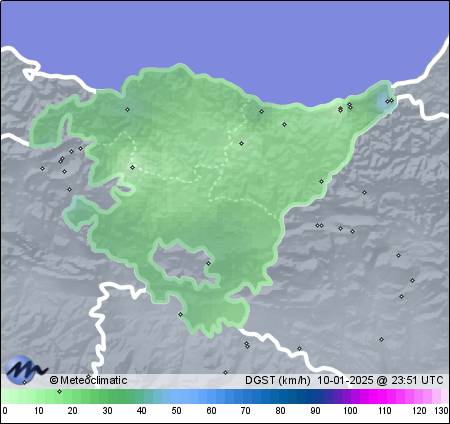The height and width of the screenshot is (424, 450).
Task: Pick the dark navy legend color near 90
Action: pyautogui.click(x=315, y=396)
